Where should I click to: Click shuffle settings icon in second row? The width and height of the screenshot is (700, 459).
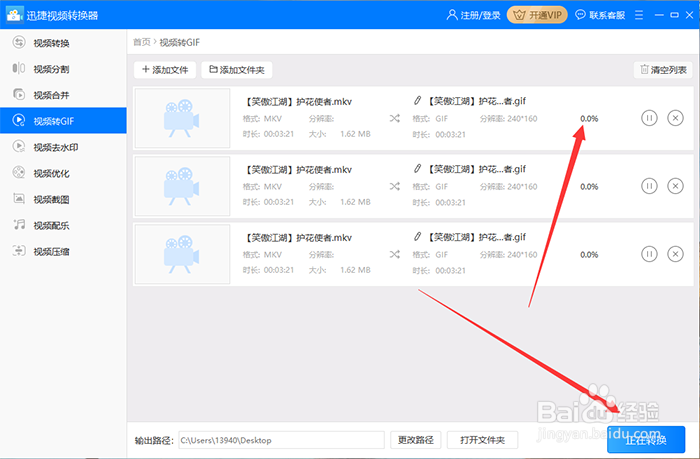click(395, 186)
